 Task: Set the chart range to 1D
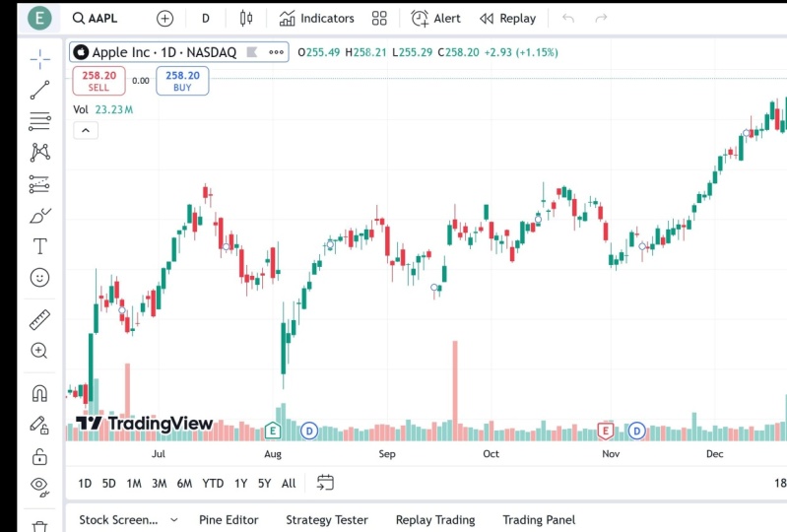coord(85,484)
